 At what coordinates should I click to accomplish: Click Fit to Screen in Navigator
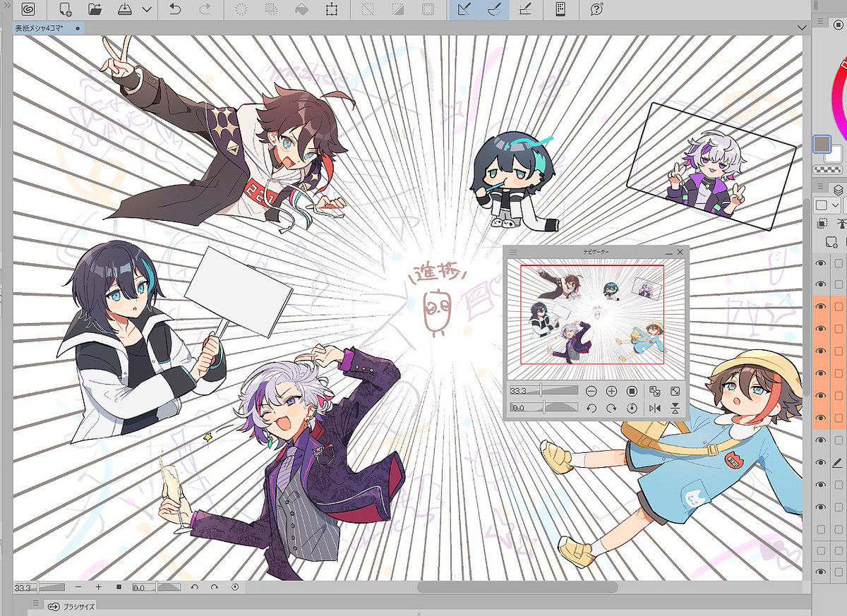tap(675, 390)
